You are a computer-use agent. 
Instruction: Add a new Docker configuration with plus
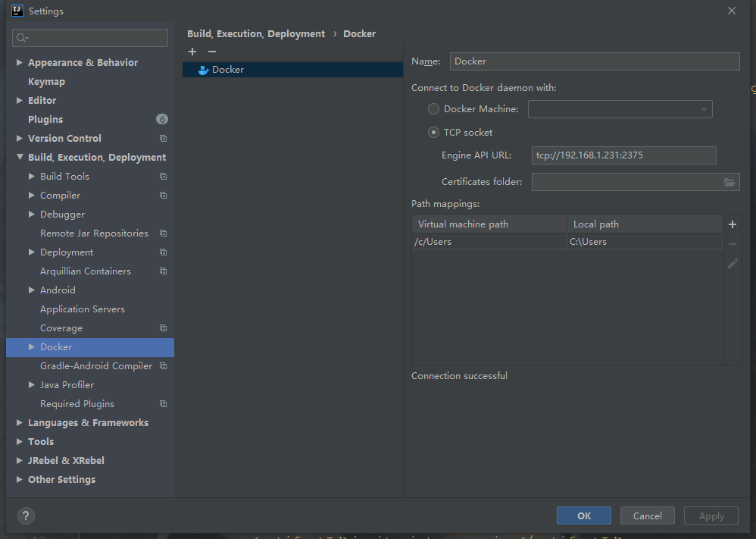click(192, 52)
